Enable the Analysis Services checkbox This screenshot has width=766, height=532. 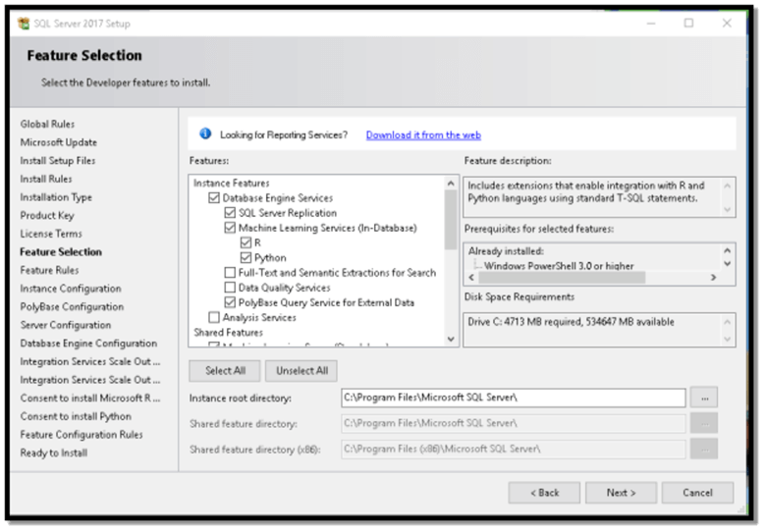pos(214,317)
